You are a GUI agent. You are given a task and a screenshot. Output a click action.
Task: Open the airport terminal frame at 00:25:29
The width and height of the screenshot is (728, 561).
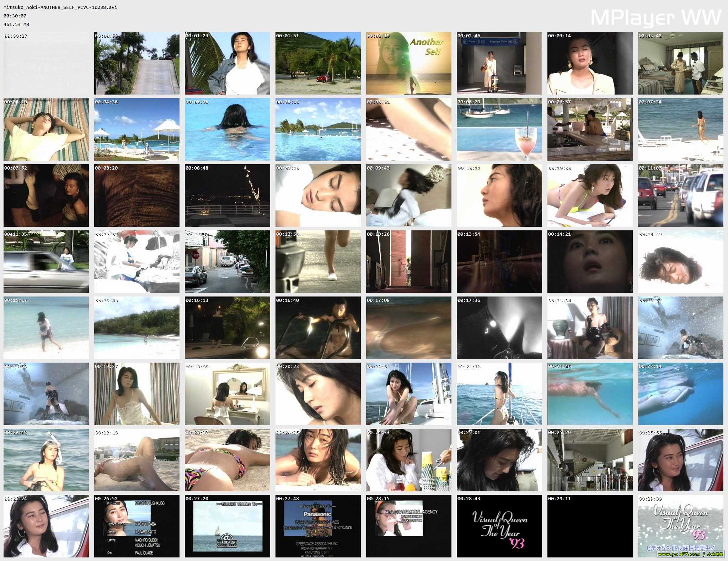click(590, 460)
